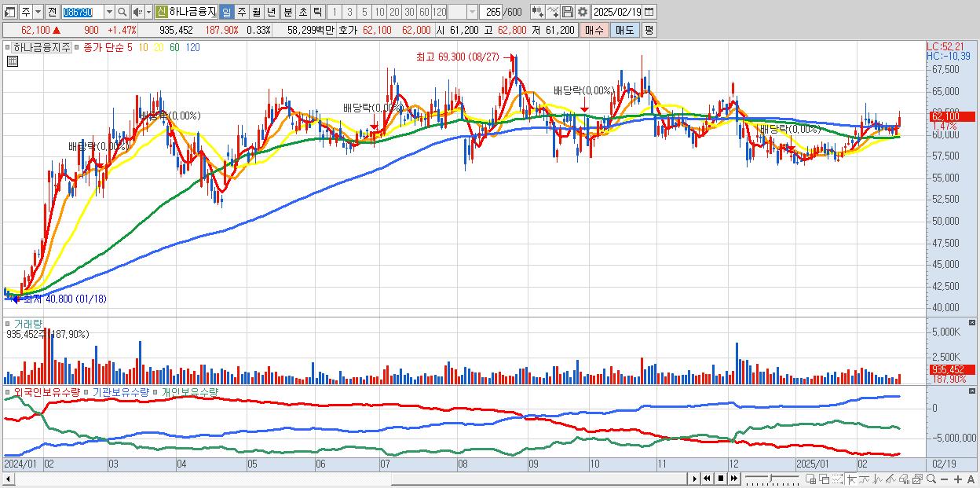Click the 거래량 volume pane label
The image size is (980, 488).
27,323
